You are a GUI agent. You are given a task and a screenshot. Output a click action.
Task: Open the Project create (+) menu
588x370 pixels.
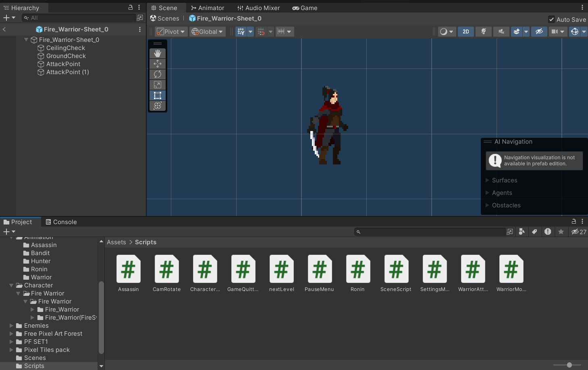[9, 232]
